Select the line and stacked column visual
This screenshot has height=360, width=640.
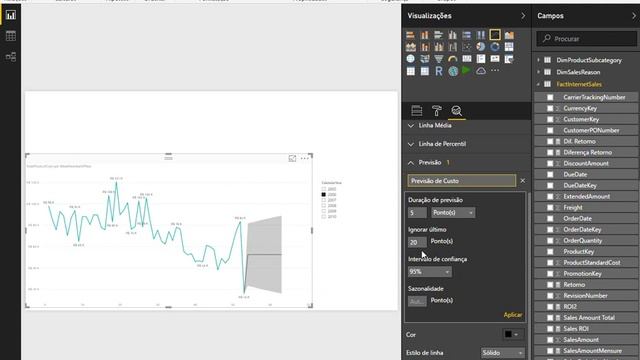pos(425,47)
